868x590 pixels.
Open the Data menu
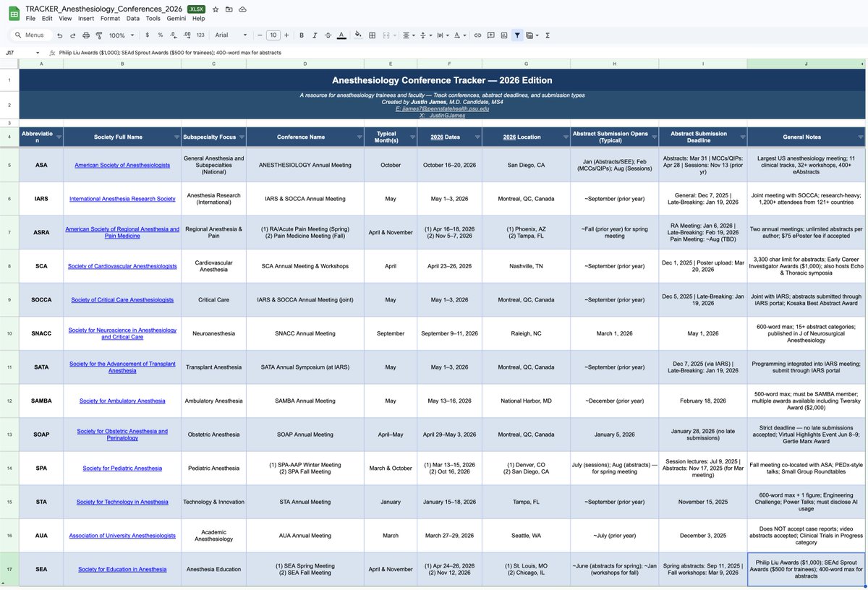point(132,18)
